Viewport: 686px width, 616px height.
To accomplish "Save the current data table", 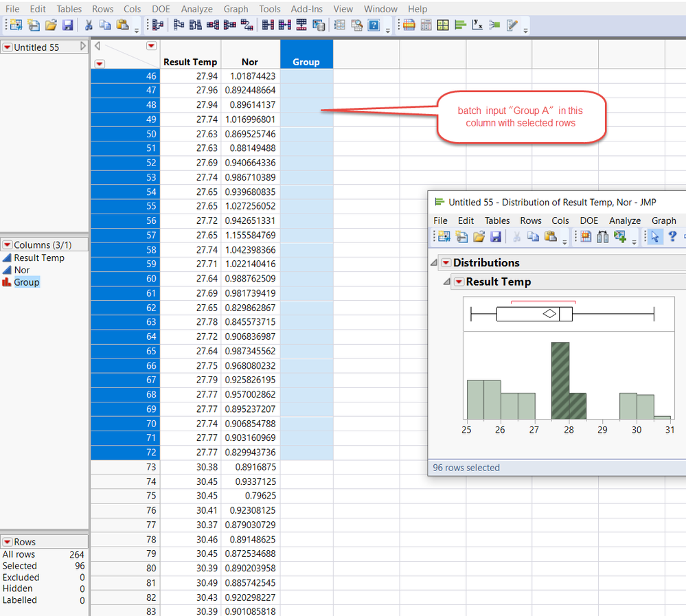I will pos(67,25).
